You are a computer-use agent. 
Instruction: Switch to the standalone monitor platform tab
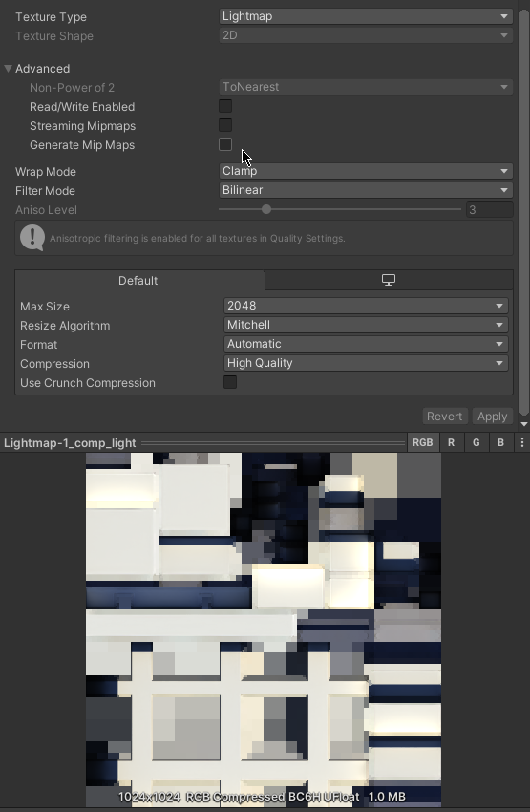(x=389, y=280)
